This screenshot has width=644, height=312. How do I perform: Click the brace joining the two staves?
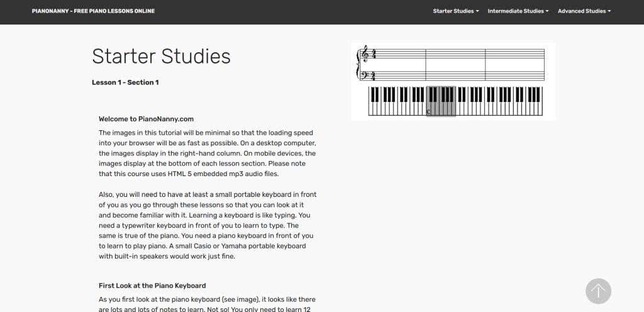(x=358, y=65)
